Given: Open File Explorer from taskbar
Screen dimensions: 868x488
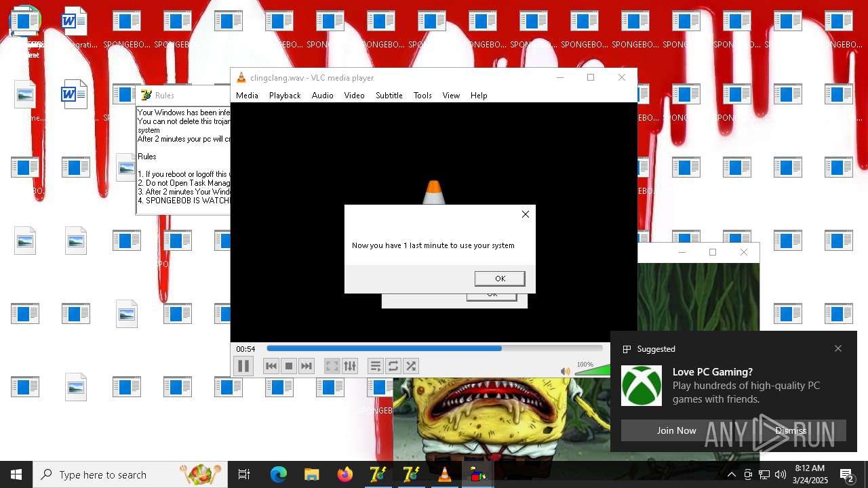Looking at the screenshot, I should [x=311, y=474].
